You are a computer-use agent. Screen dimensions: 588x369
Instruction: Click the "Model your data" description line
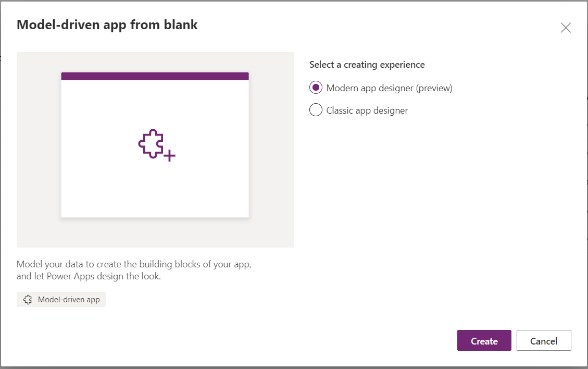(134, 264)
